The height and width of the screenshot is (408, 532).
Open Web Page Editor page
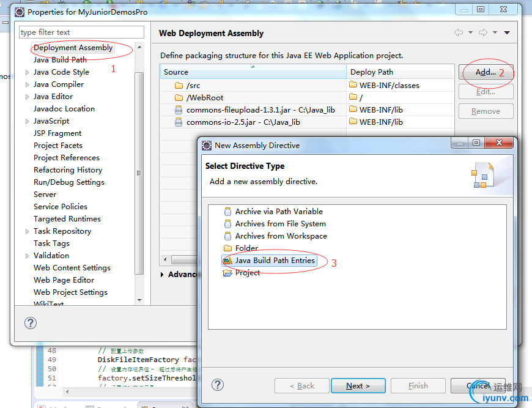[64, 280]
